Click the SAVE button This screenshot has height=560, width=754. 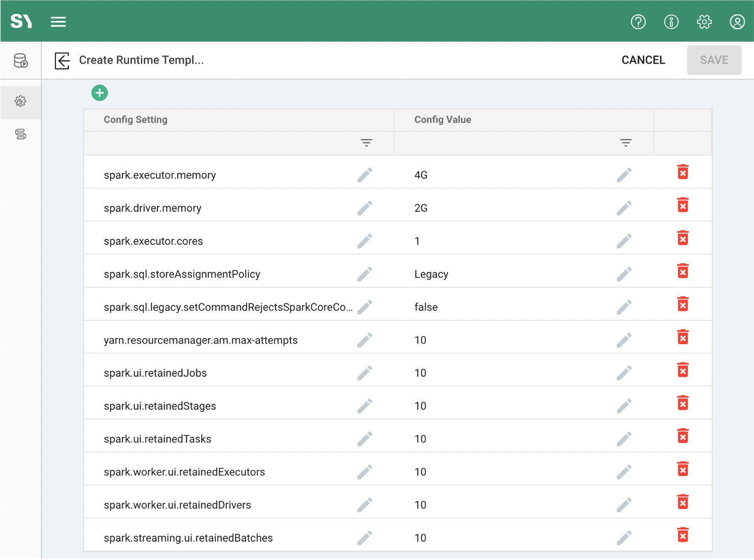click(714, 60)
